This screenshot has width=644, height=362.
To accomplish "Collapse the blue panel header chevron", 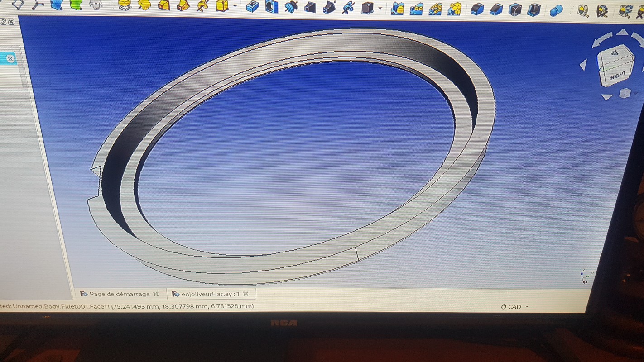I will pos(10,59).
